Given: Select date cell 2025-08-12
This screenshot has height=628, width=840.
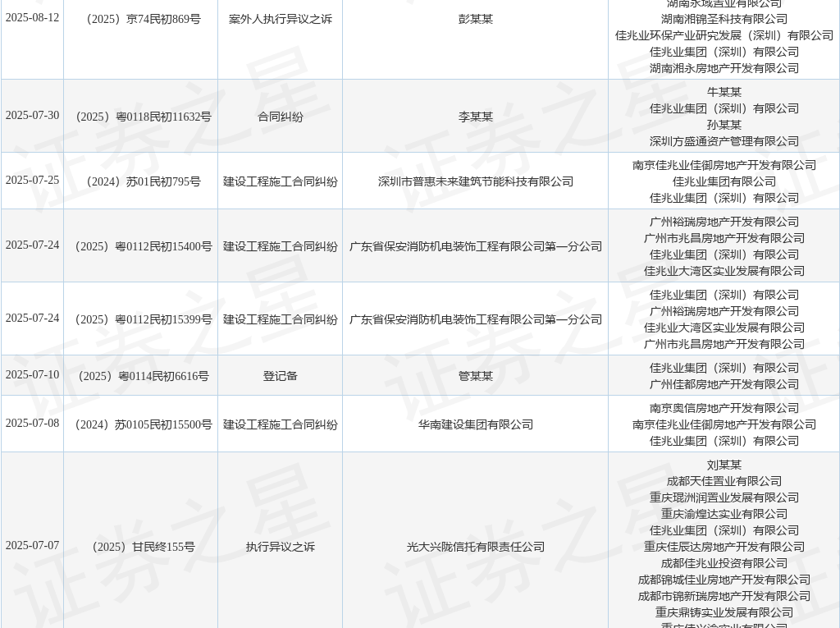Looking at the screenshot, I should pos(32,18).
